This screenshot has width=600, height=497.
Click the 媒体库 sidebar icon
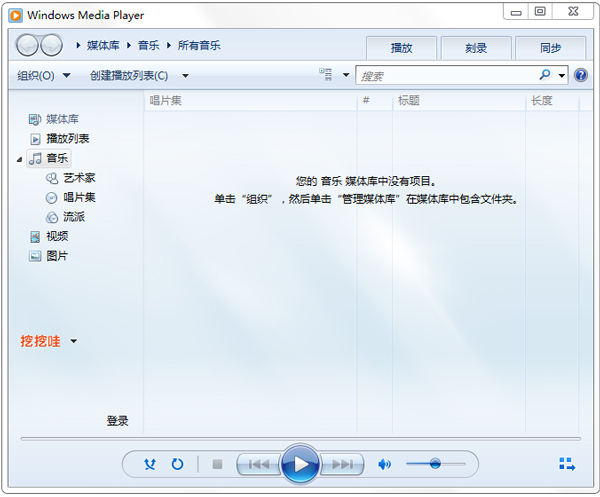click(34, 119)
